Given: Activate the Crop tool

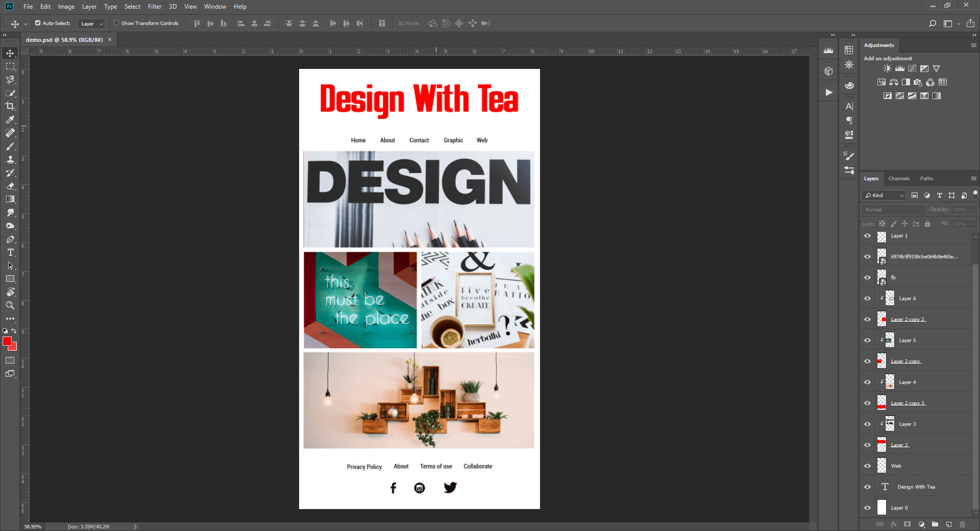Looking at the screenshot, I should (x=10, y=106).
